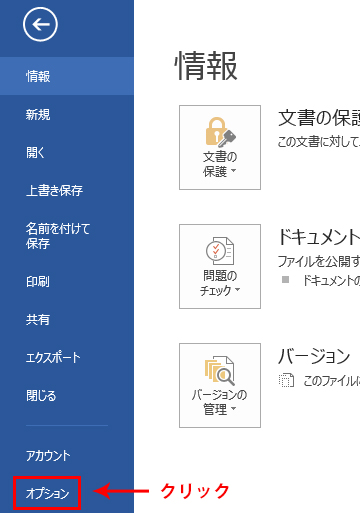This screenshot has height=513, width=360.
Task: Click the lock and key protect document icon
Action: 220,132
